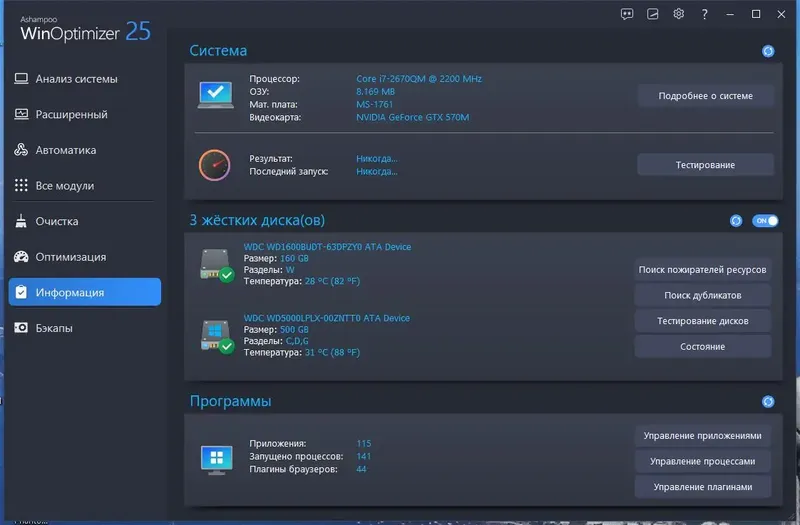Click the Оптимизация speedometer icon

21,257
